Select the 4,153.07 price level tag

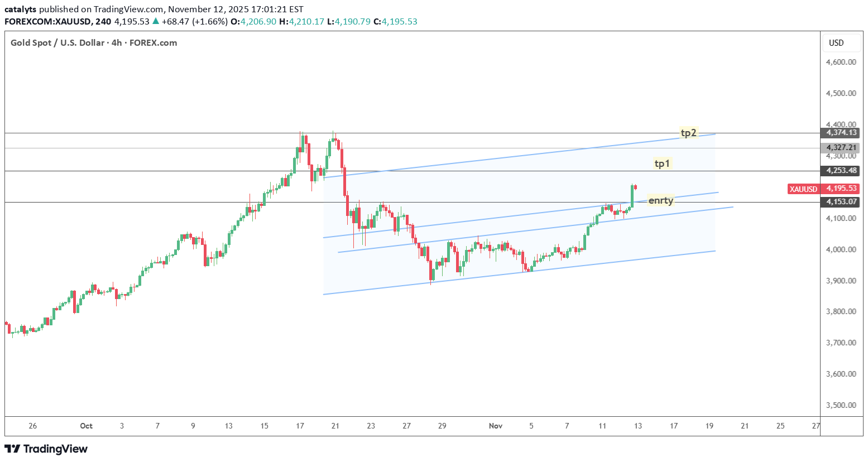841,202
